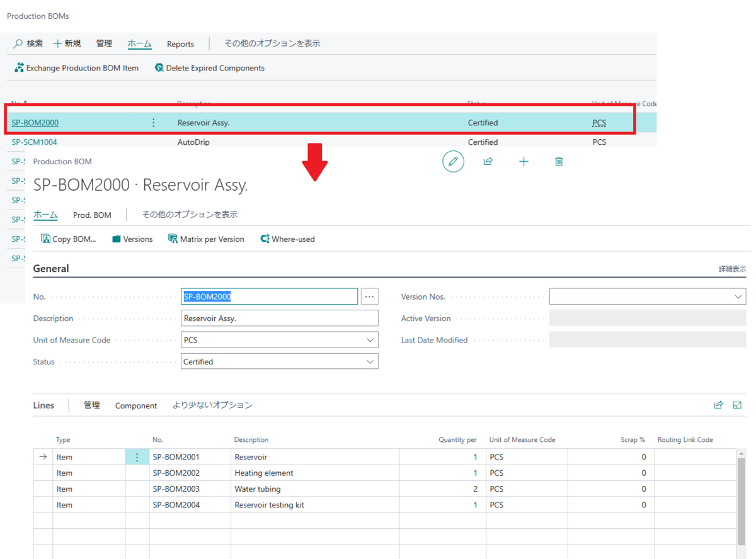Screen dimensions: 756x559
Task: Click the Heating element description cell
Action: coord(315,473)
